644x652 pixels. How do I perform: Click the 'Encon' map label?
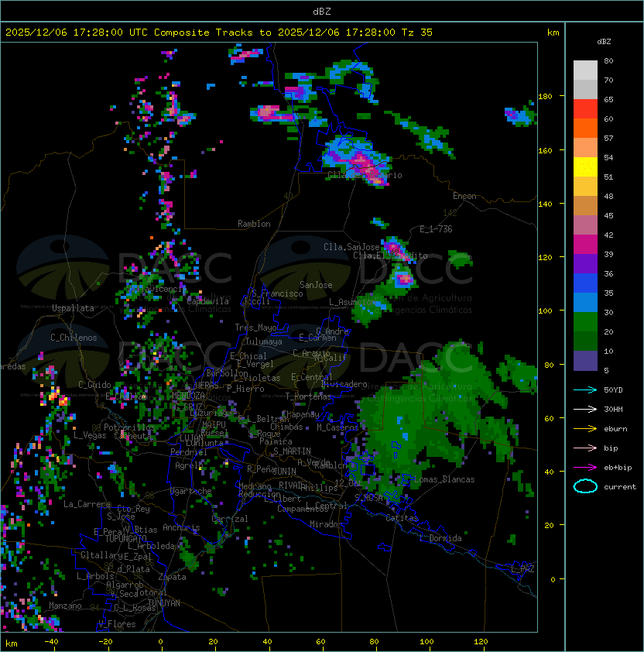pos(464,196)
